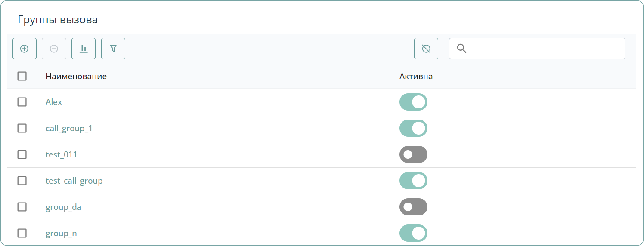Screen dimensions: 644x246
Task: Tick the checkbox for Alex
Action: [x=22, y=102]
